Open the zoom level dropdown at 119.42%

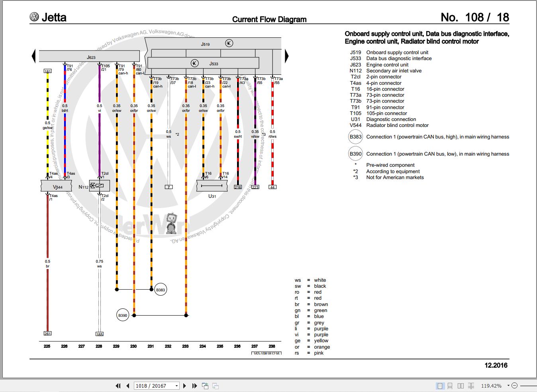508,386
